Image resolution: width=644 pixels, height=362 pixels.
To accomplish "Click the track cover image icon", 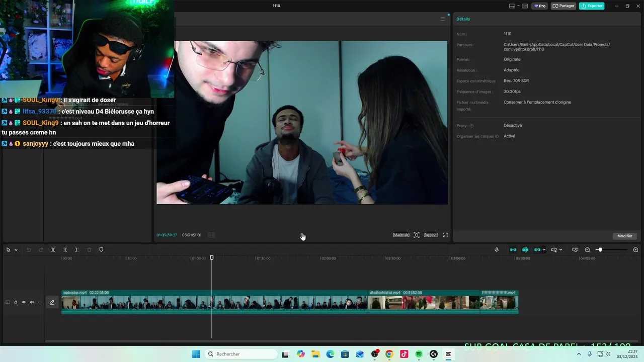I will coord(8,302).
